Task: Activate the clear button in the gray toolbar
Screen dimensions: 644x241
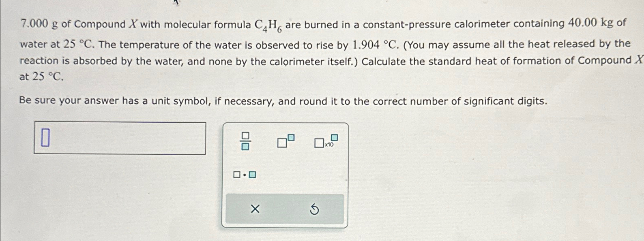Action: coord(255,209)
